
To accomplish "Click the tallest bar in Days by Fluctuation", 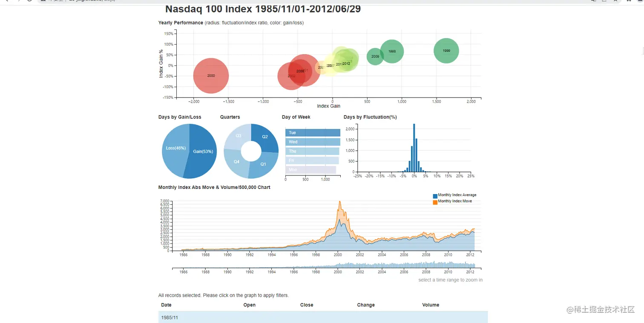I will pyautogui.click(x=414, y=148).
